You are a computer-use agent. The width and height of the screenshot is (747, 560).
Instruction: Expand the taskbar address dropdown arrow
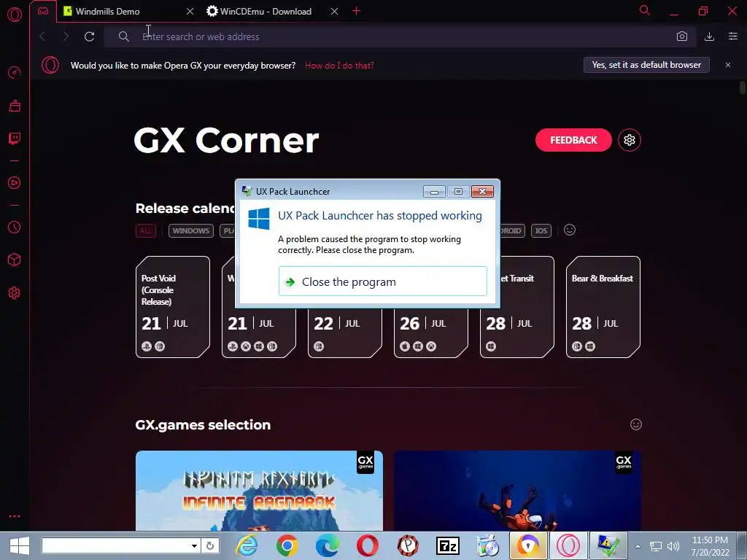(194, 545)
